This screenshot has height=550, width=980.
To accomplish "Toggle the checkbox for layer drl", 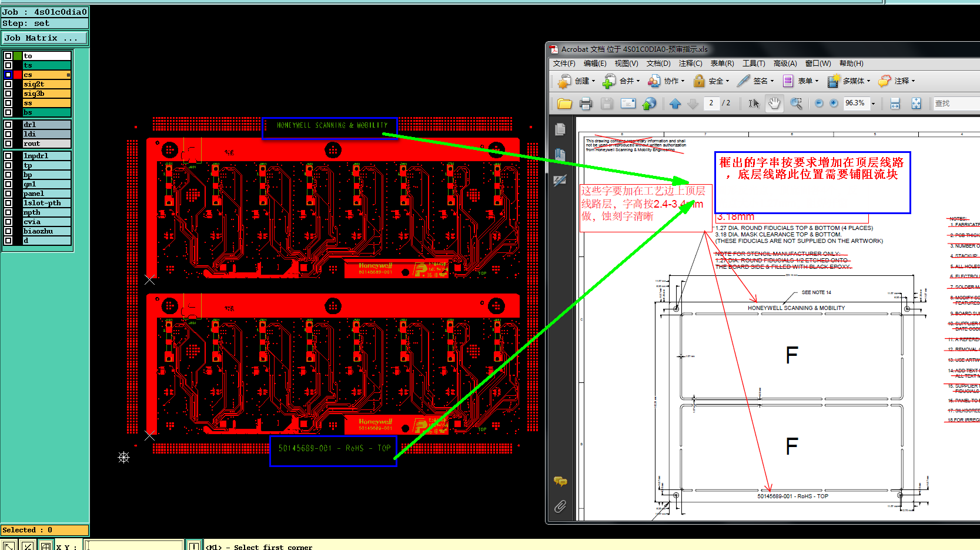I will tap(8, 125).
